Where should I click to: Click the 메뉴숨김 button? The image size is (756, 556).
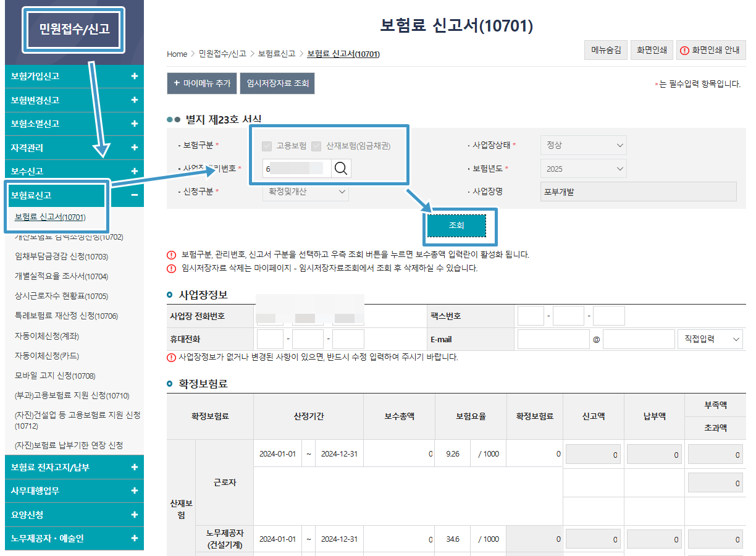[605, 50]
